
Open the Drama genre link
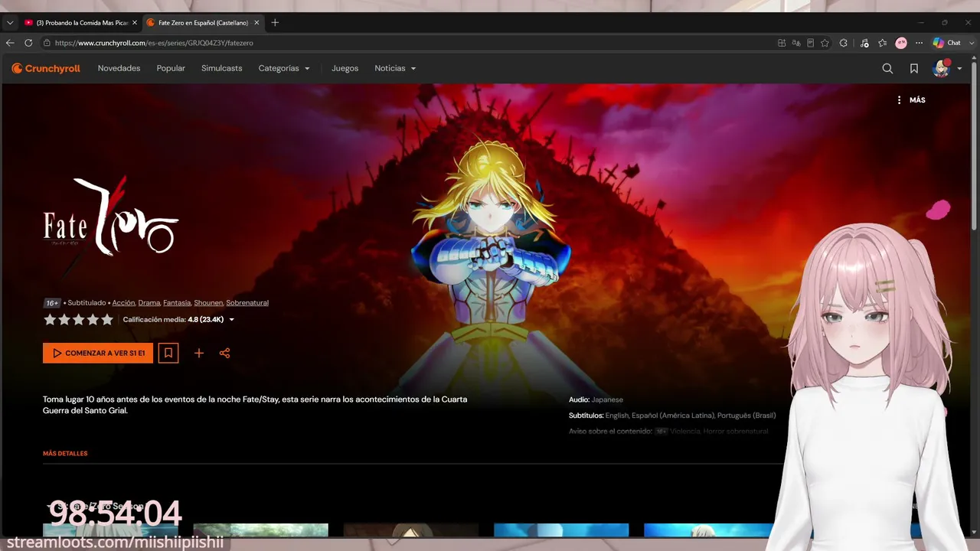point(149,303)
